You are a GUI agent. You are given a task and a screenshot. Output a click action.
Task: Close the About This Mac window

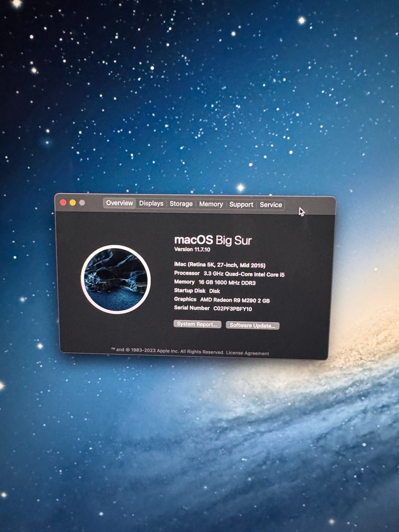coord(63,202)
